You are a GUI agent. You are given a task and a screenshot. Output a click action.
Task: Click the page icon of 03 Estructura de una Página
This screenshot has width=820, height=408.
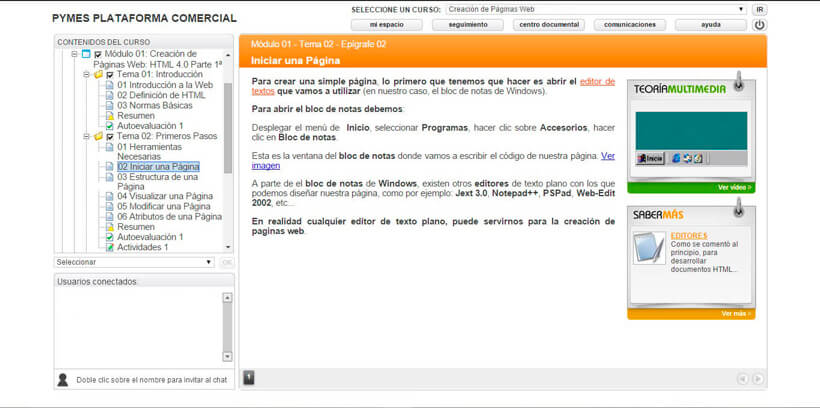pos(109,177)
